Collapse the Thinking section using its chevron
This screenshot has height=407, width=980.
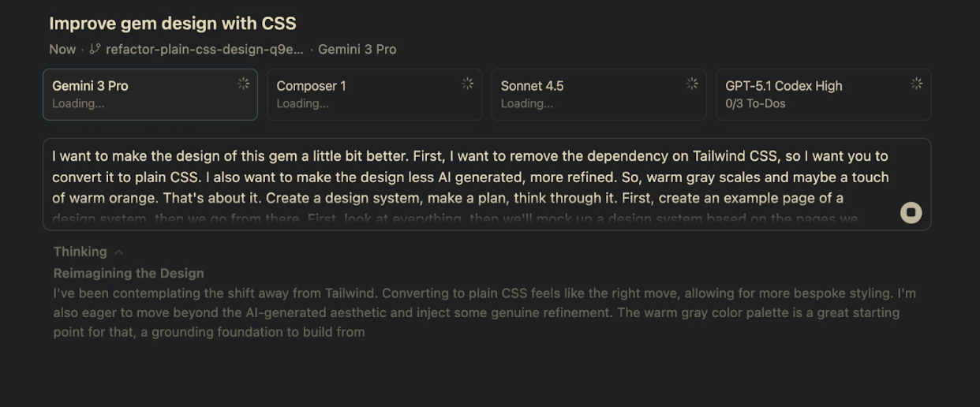[119, 252]
